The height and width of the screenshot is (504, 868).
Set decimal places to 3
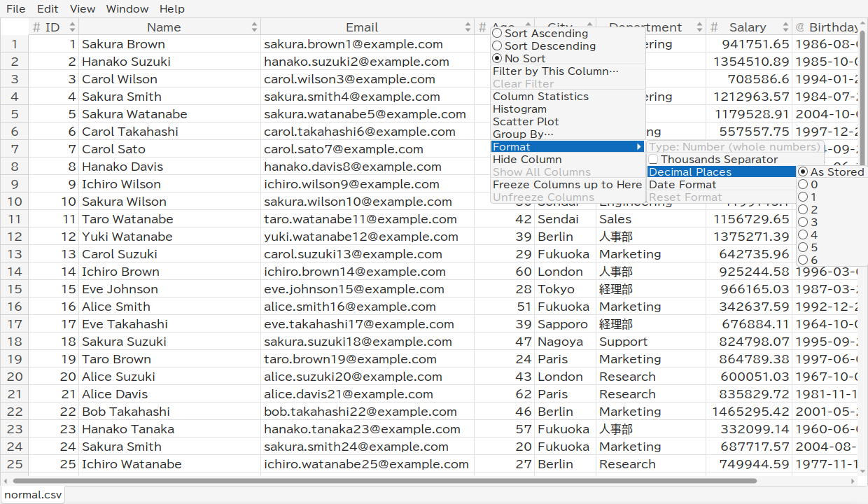pos(803,223)
